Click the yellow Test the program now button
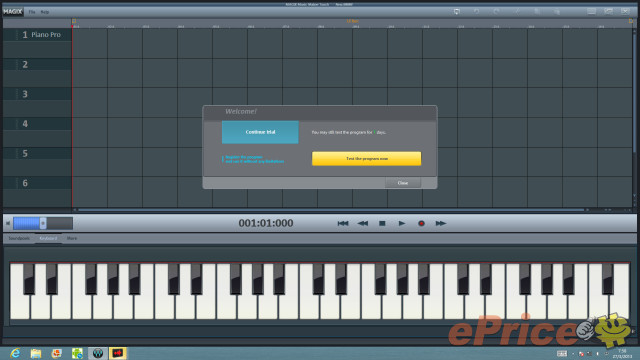This screenshot has height=360, width=640. [x=367, y=158]
